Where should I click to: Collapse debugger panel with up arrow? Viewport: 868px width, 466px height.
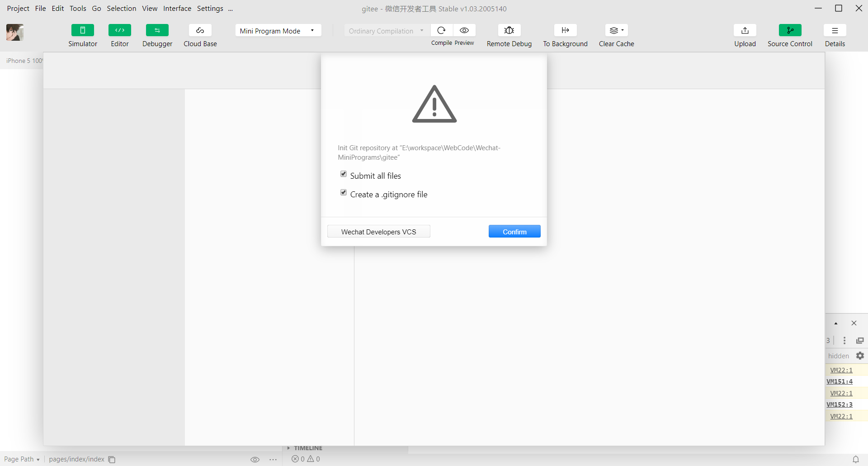(x=836, y=323)
